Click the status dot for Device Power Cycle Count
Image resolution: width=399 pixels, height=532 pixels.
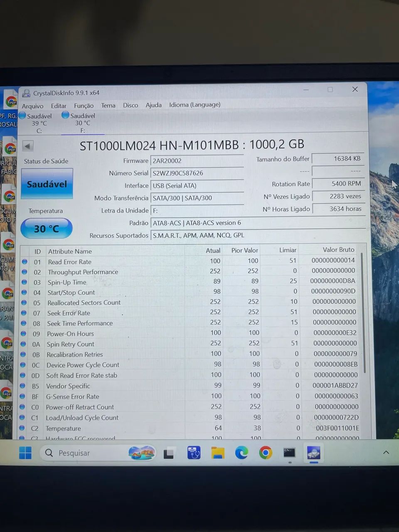pyautogui.click(x=23, y=365)
